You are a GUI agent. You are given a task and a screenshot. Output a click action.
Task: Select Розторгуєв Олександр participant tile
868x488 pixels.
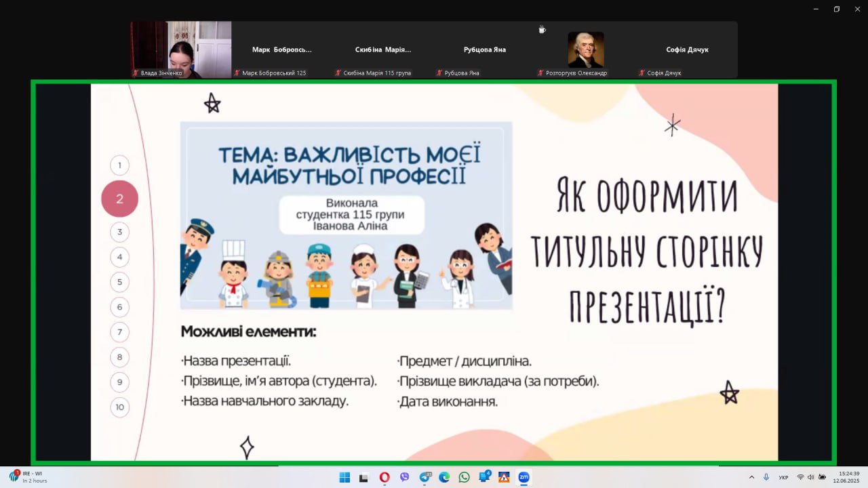(x=585, y=49)
